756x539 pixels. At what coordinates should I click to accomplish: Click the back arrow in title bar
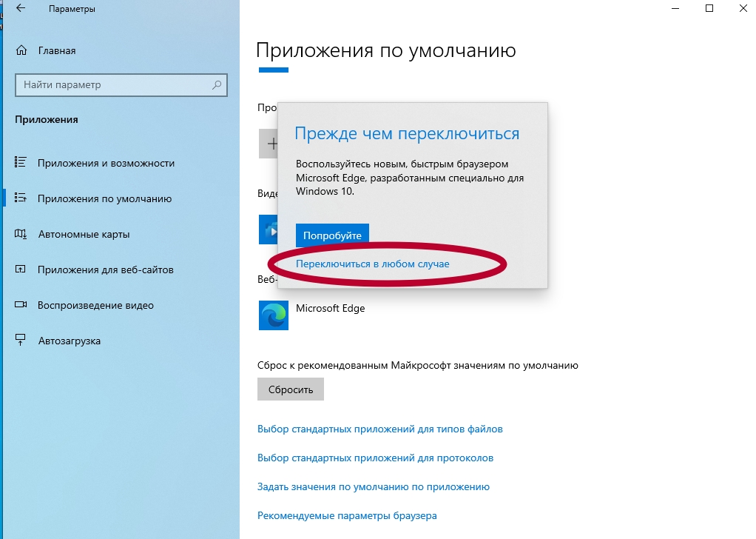(20, 9)
